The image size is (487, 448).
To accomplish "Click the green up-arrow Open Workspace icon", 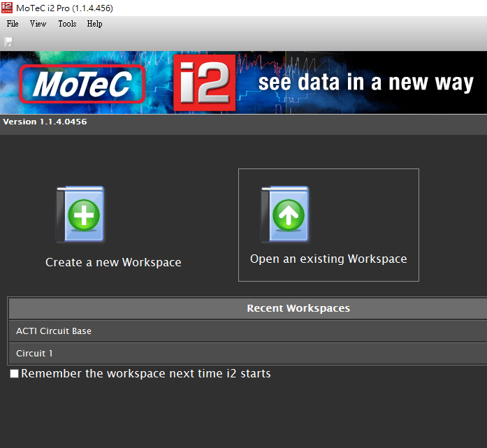I will click(286, 215).
